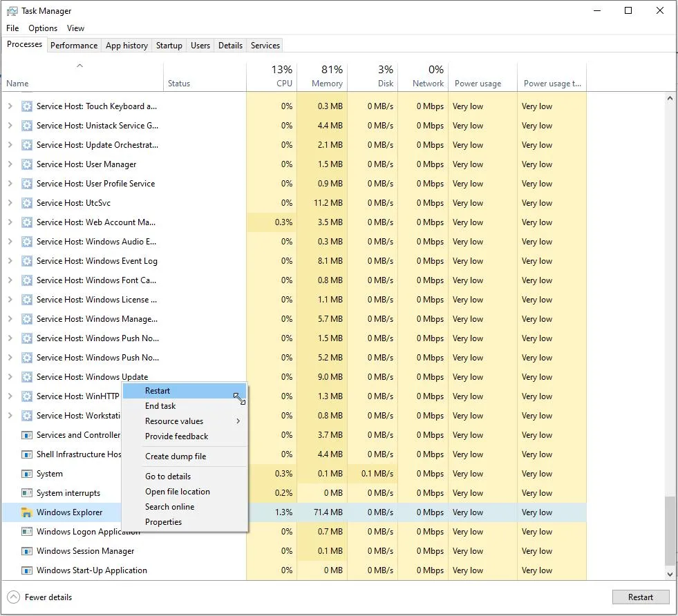Expand Service Host: Touch Keyboard row
The image size is (678, 616).
[10, 106]
